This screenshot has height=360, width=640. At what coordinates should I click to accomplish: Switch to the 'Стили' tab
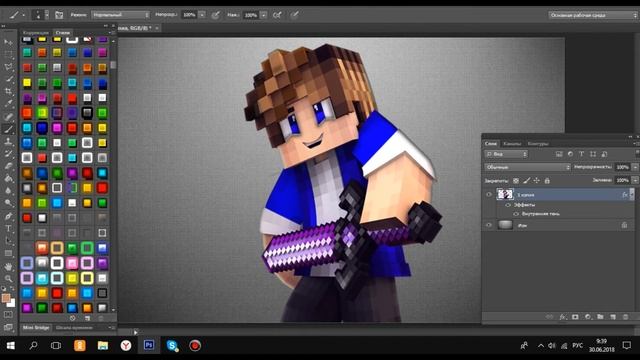[62, 33]
